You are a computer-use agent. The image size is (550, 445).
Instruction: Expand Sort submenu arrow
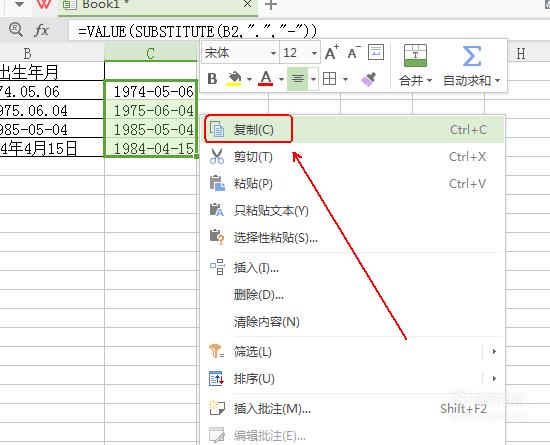(494, 379)
